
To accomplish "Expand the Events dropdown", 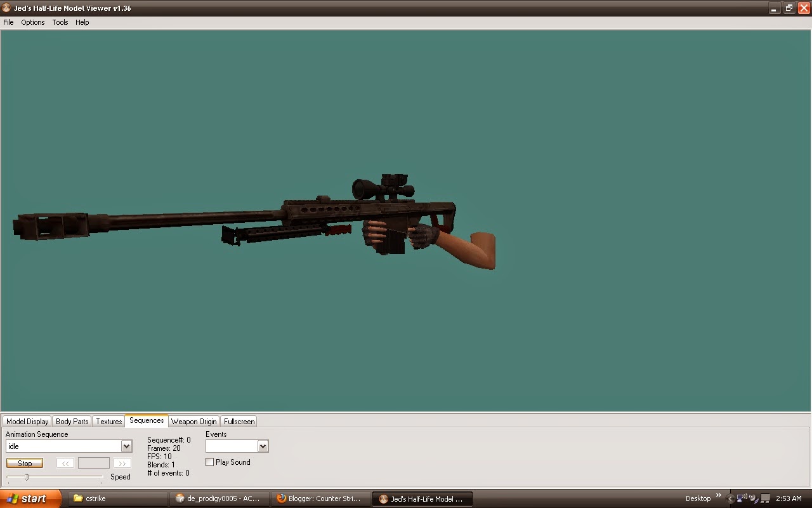I will click(263, 446).
